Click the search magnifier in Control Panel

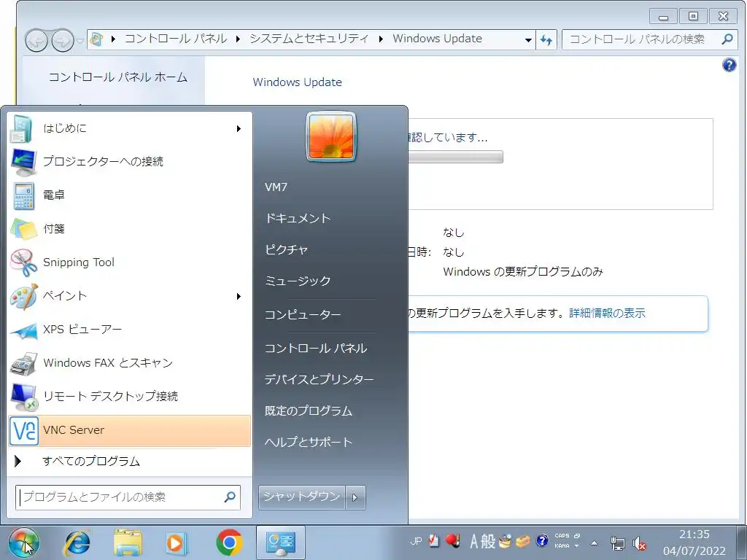[x=727, y=39]
